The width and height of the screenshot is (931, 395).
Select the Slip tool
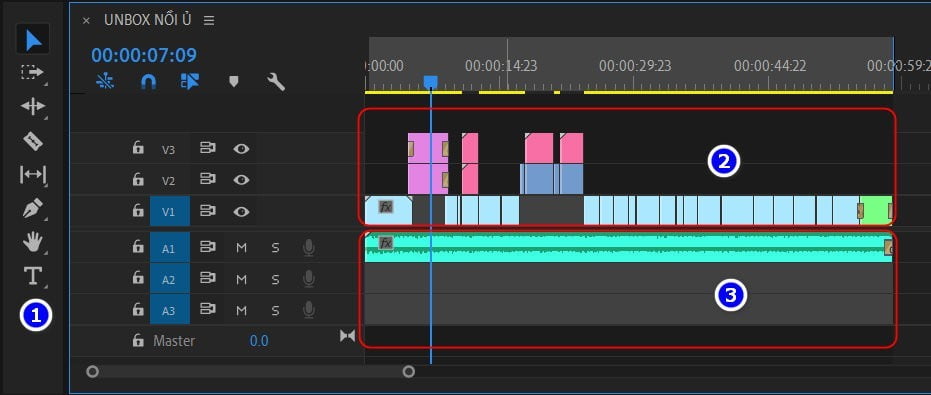pyautogui.click(x=33, y=175)
